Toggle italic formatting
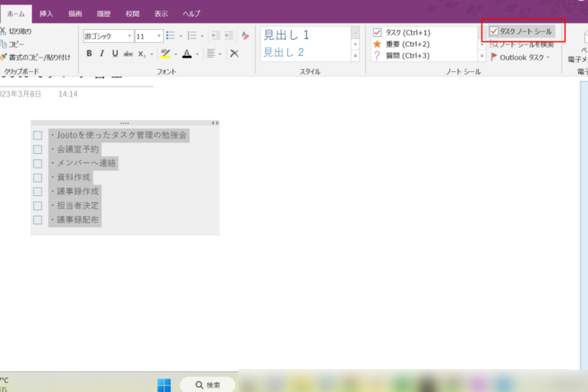Image resolution: width=588 pixels, height=392 pixels. point(102,54)
